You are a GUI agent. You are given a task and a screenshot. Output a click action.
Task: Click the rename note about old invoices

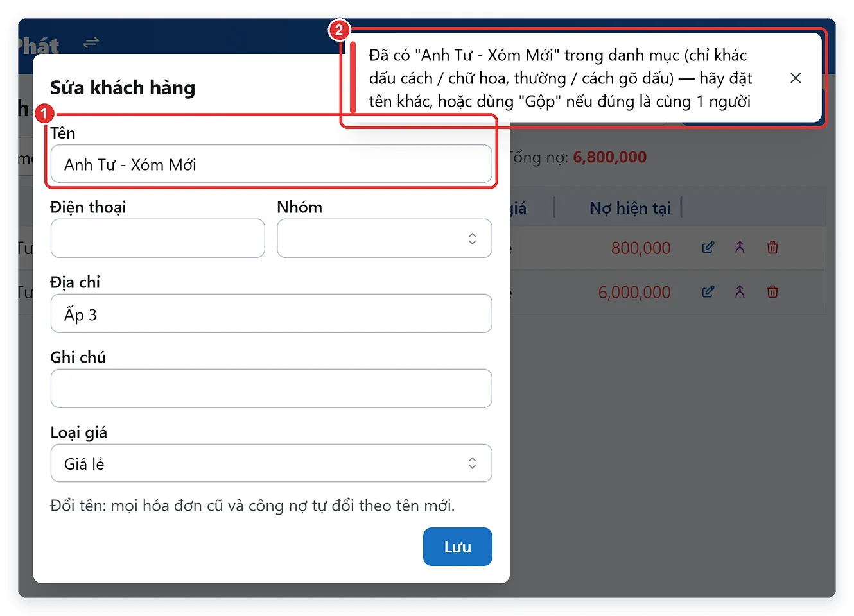pos(252,506)
